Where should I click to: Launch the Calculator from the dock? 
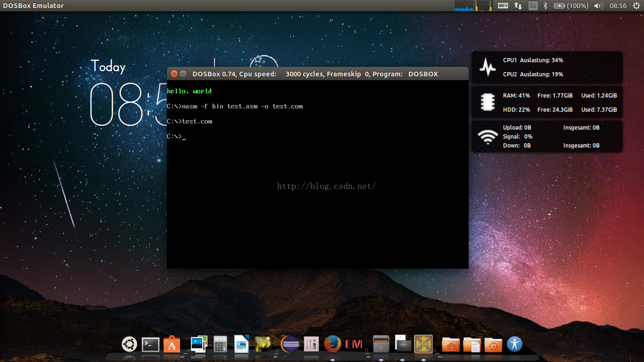pos(220,344)
